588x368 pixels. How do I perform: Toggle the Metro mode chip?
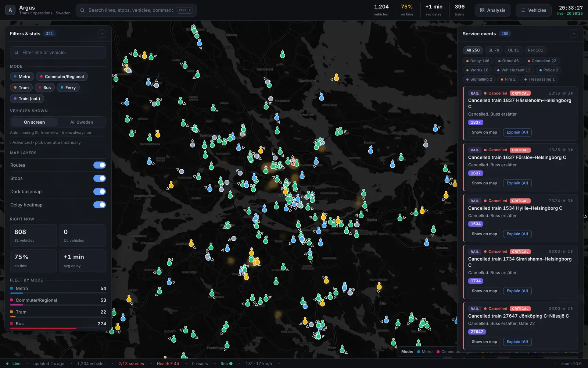tap(22, 77)
